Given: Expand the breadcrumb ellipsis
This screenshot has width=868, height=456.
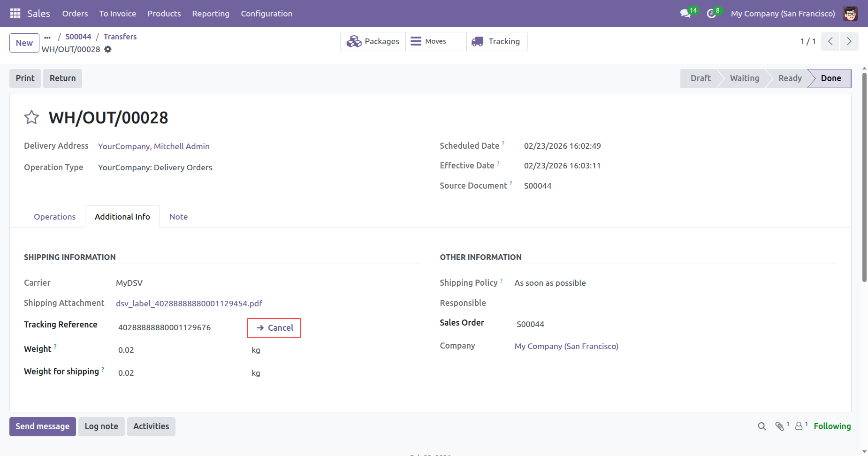Looking at the screenshot, I should (x=47, y=37).
